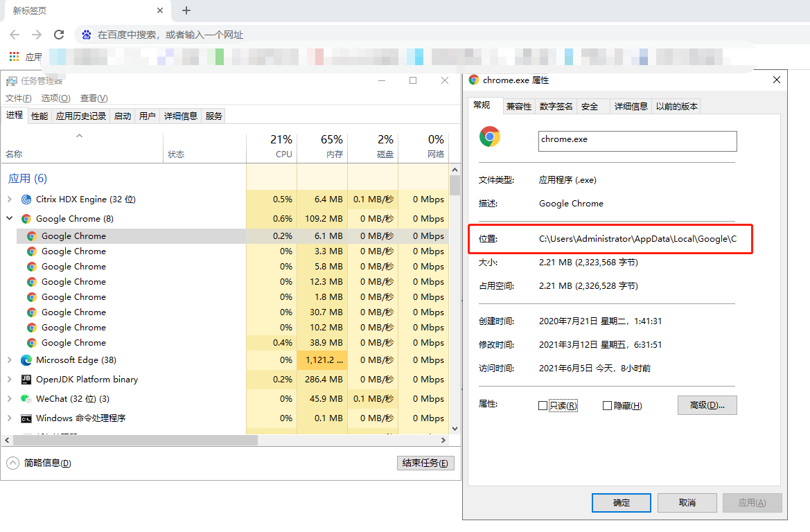Click the Baidu search icon in address bar
The width and height of the screenshot is (810, 532).
click(x=87, y=34)
